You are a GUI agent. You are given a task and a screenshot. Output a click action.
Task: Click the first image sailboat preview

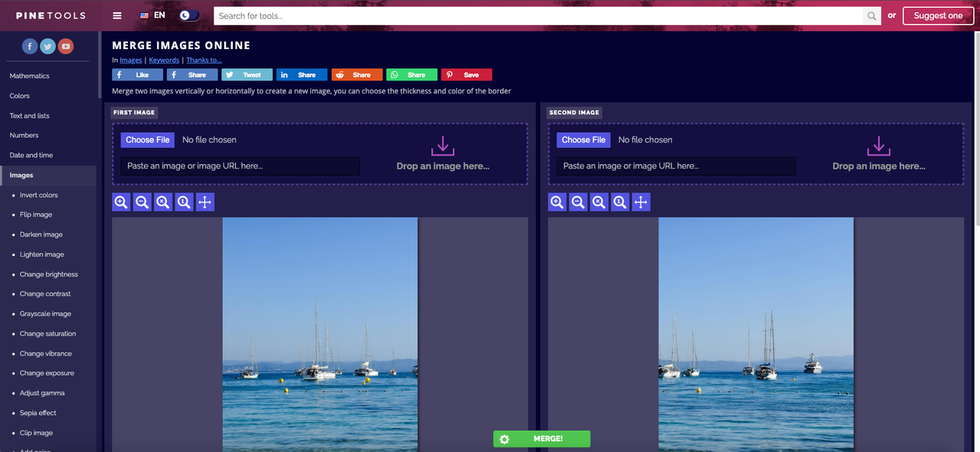[320, 335]
